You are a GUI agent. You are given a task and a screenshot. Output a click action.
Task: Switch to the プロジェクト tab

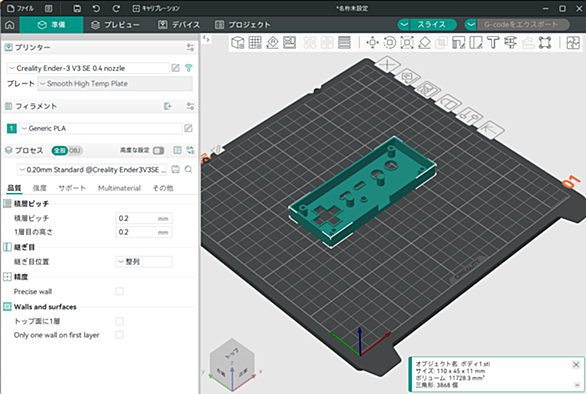pyautogui.click(x=243, y=25)
